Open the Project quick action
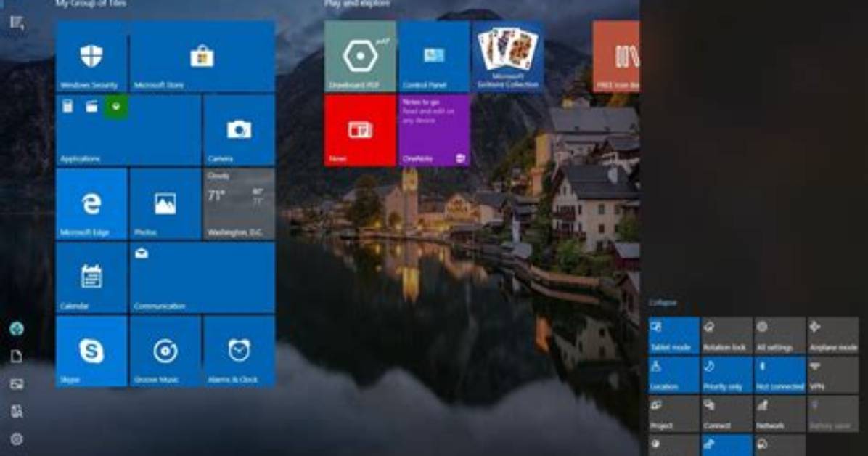 pyautogui.click(x=673, y=415)
